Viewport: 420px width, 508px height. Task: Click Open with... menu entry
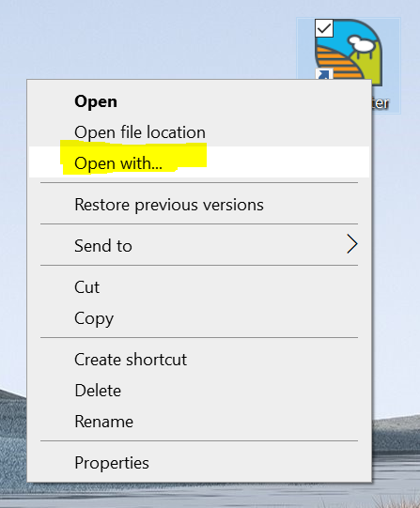point(199,162)
